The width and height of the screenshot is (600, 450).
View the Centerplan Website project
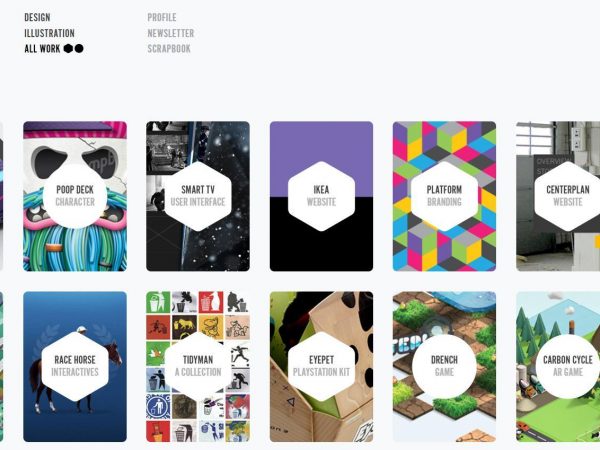[558, 196]
